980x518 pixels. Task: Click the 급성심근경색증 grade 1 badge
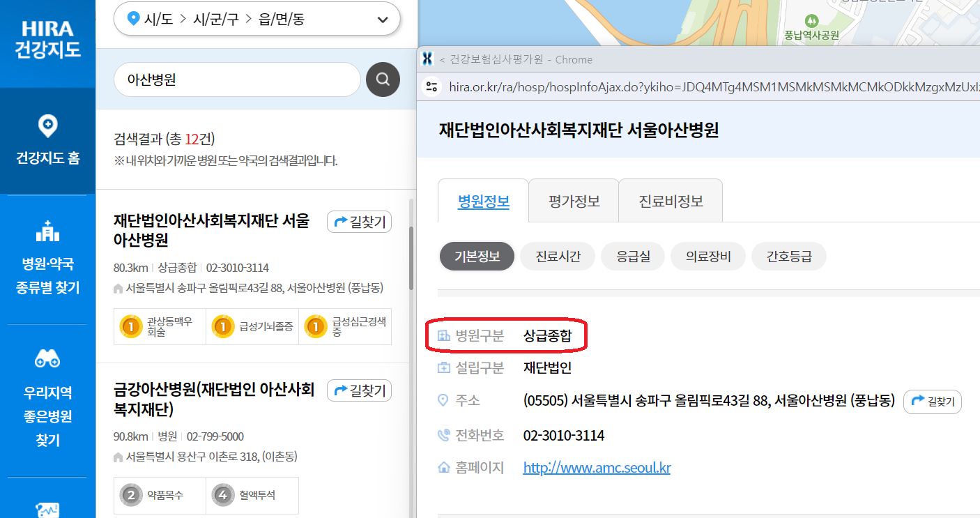(x=345, y=326)
